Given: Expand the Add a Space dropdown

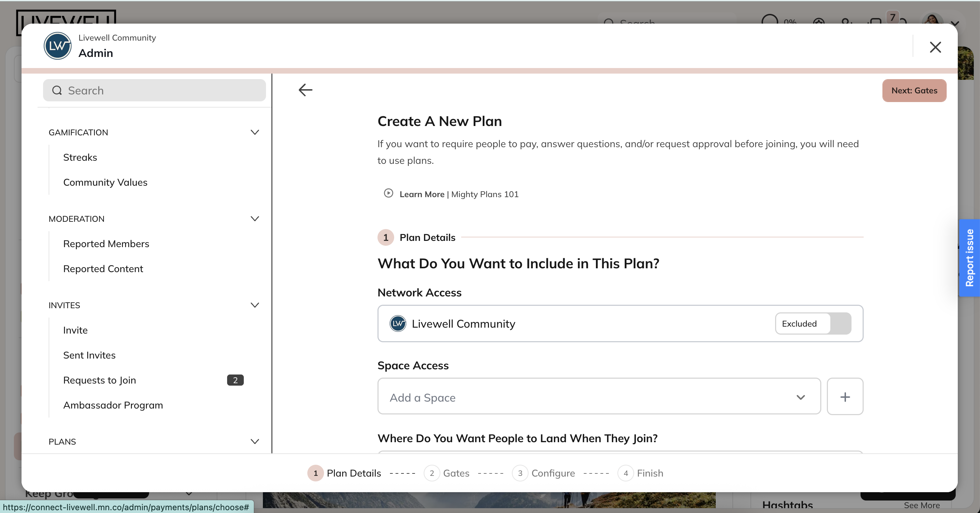Looking at the screenshot, I should (801, 397).
